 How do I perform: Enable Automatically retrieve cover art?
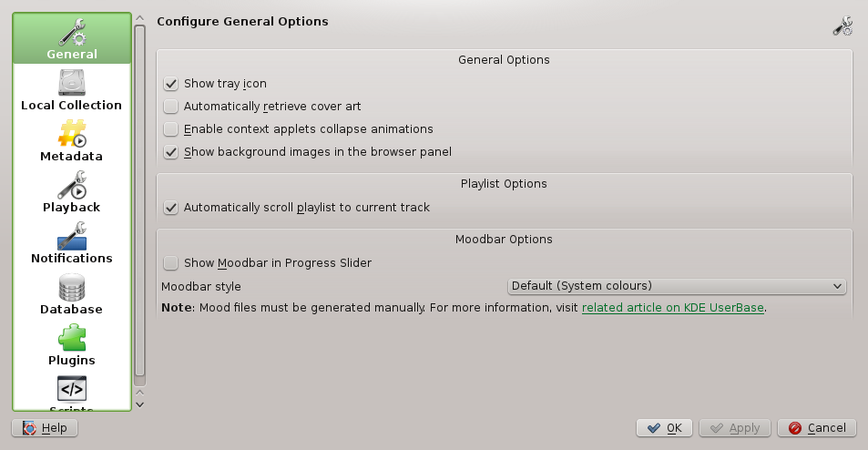click(170, 107)
